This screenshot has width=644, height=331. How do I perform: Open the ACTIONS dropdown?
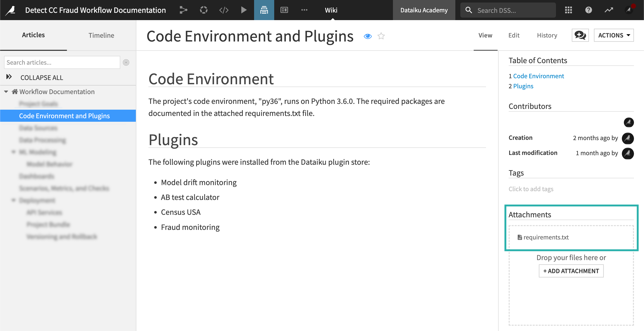[x=614, y=35]
